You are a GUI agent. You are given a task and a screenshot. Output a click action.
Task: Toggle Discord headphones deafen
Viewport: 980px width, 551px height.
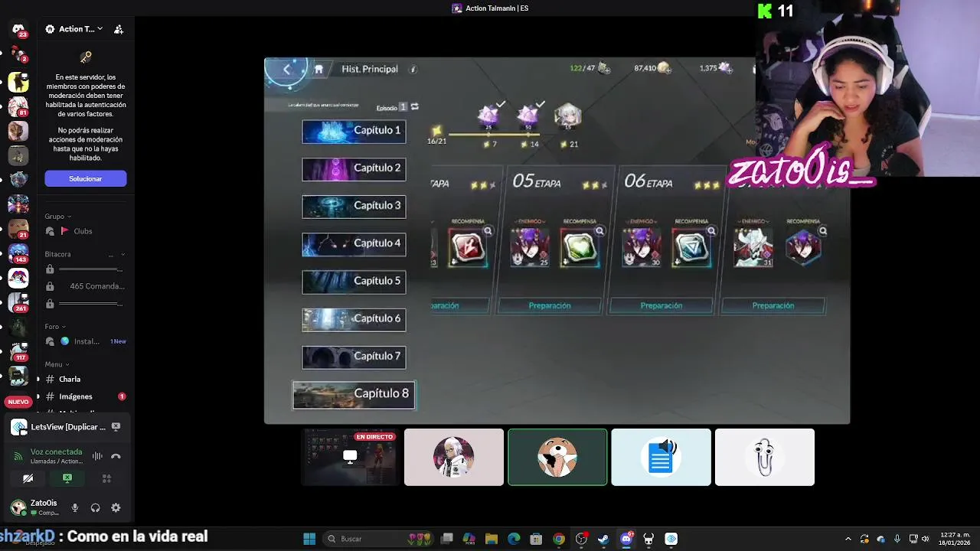click(x=95, y=507)
